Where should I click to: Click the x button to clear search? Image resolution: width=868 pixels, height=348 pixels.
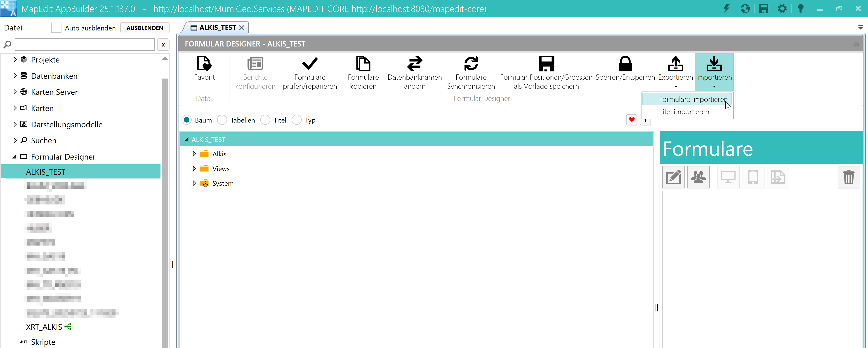(163, 45)
